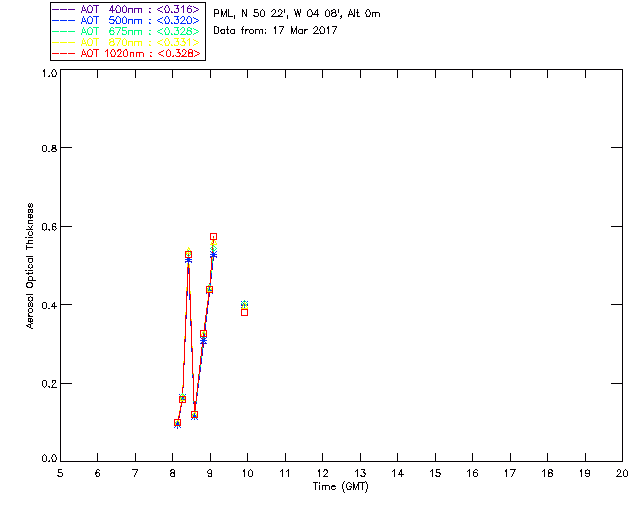Click the y-axis tick label 0.6
This screenshot has height=512, width=640.
[49, 227]
